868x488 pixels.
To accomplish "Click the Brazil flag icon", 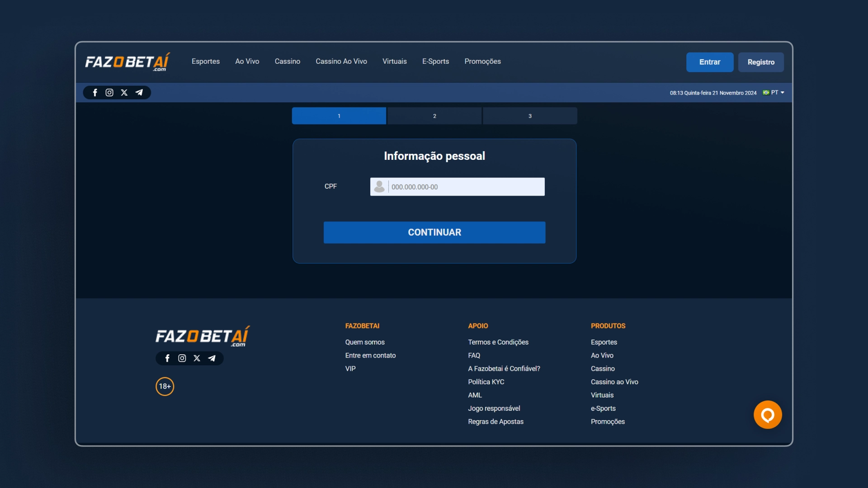I will click(x=766, y=93).
